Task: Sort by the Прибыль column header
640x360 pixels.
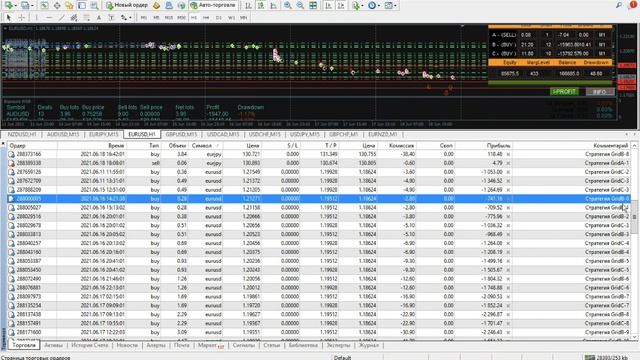Action: [483, 145]
